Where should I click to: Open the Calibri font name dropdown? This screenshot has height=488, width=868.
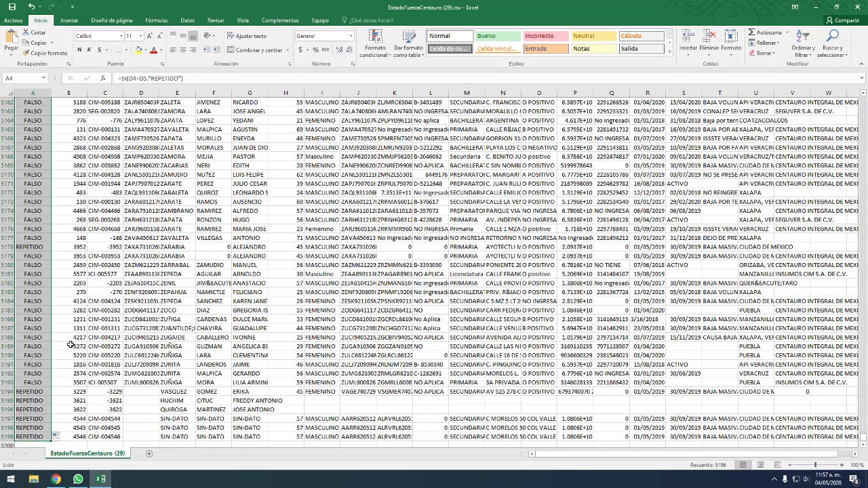click(121, 36)
